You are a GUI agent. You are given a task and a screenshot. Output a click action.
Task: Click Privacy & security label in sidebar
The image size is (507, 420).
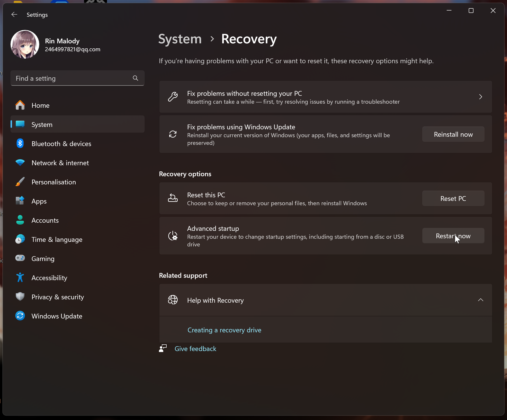click(58, 297)
